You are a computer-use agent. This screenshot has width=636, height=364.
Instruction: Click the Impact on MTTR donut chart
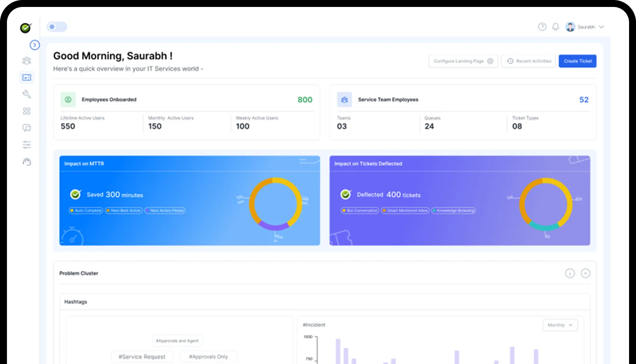[x=276, y=204]
